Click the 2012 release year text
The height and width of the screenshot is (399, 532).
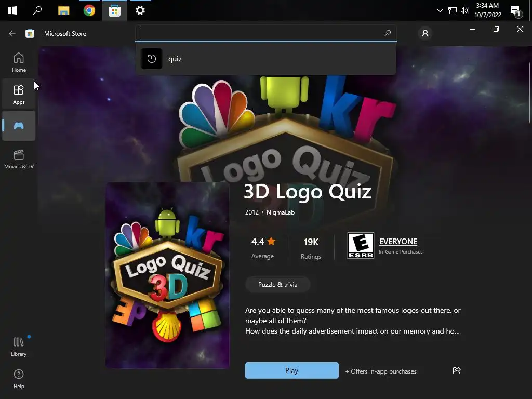click(x=252, y=212)
